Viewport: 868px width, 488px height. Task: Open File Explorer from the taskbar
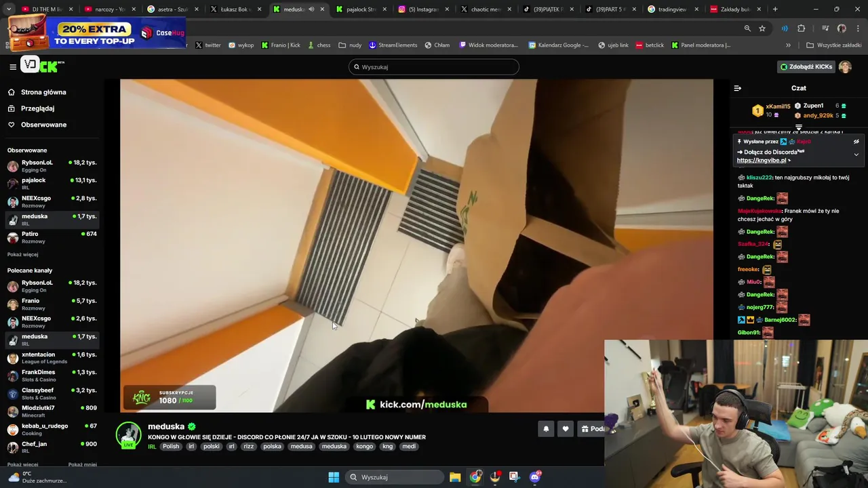point(455,477)
